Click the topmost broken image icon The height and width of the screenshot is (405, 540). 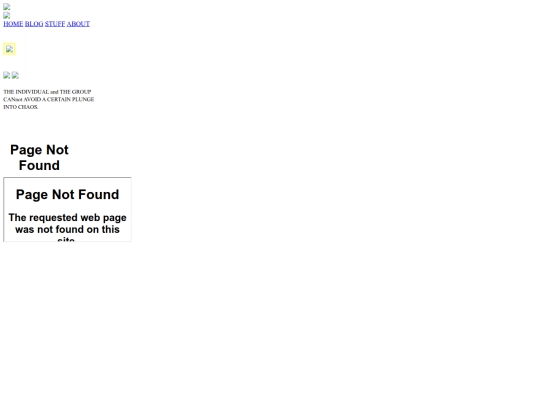(7, 7)
